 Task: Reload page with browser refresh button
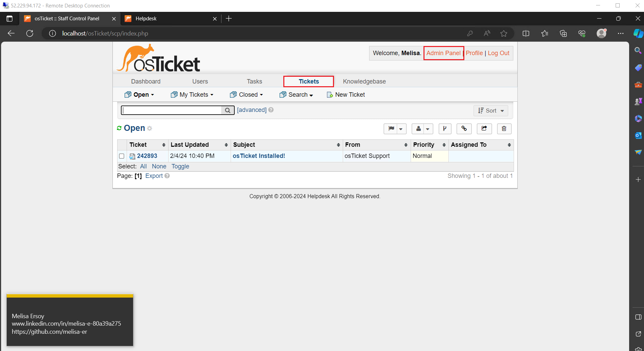pyautogui.click(x=30, y=33)
